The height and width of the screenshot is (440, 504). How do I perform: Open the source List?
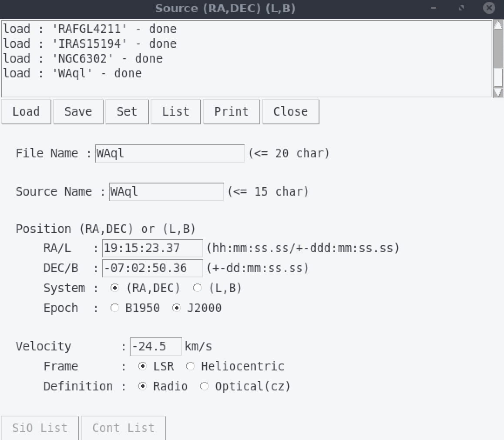tap(175, 112)
